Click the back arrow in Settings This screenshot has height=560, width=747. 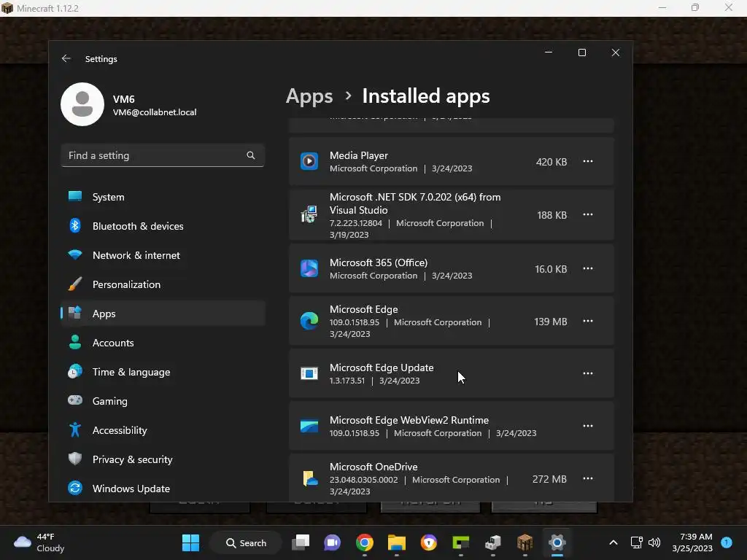(x=66, y=58)
